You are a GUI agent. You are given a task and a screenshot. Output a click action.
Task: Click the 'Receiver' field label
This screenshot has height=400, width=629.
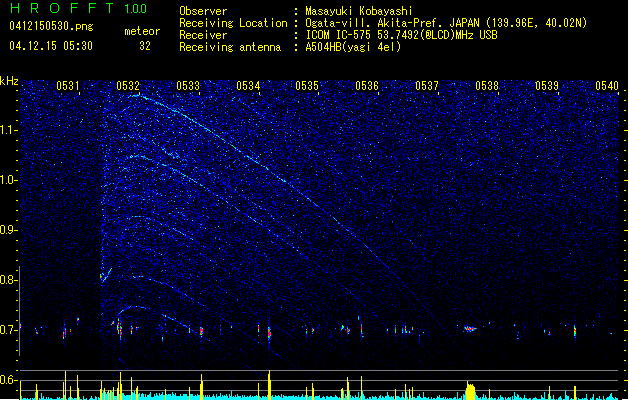[203, 35]
